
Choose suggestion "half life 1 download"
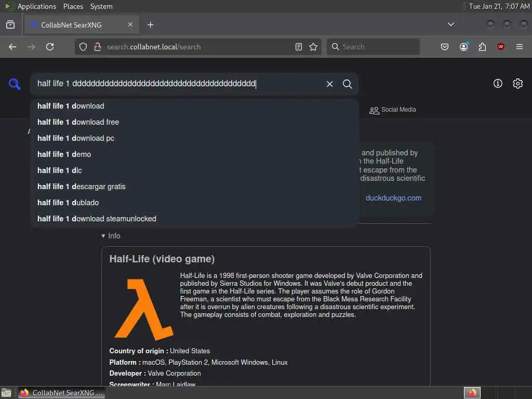[194, 106]
